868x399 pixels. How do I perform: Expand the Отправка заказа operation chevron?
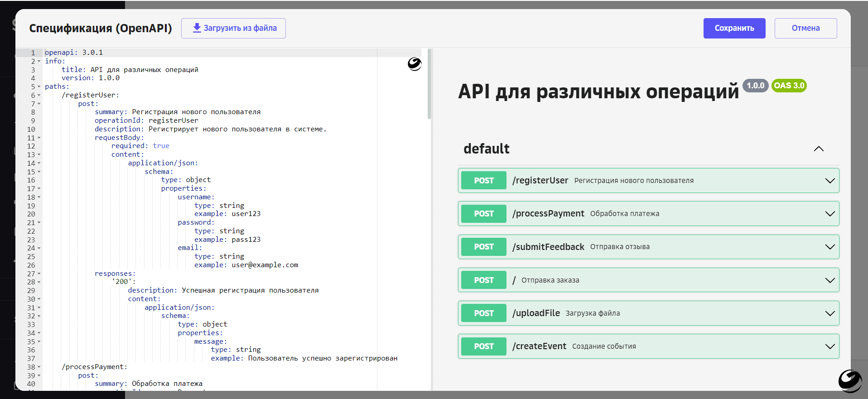(x=830, y=280)
